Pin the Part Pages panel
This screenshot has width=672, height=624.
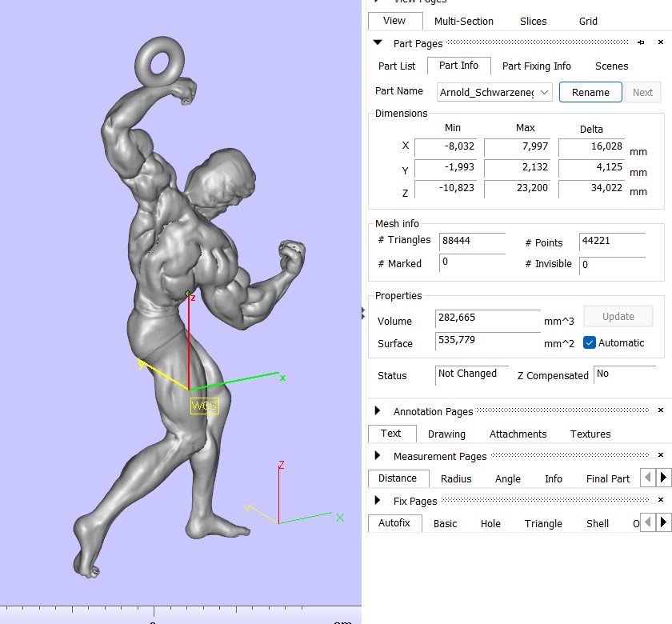click(641, 42)
